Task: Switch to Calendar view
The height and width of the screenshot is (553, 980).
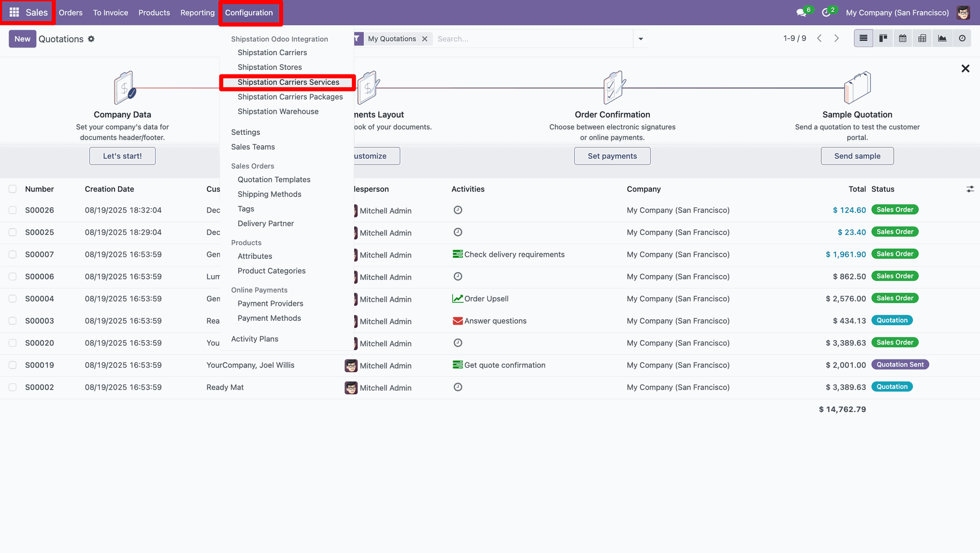Action: click(x=902, y=38)
